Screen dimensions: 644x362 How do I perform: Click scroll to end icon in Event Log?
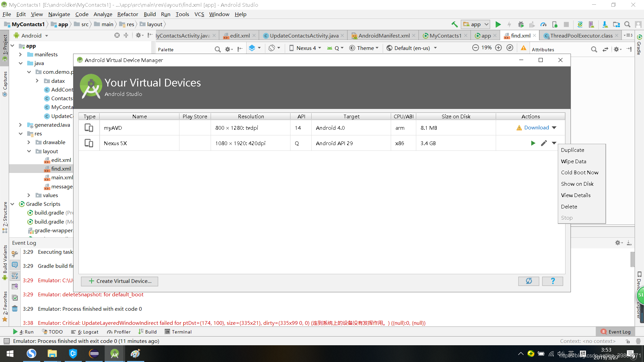pyautogui.click(x=15, y=287)
